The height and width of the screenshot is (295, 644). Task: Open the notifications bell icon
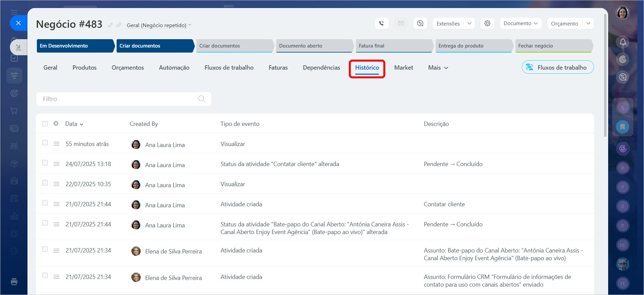tap(623, 42)
